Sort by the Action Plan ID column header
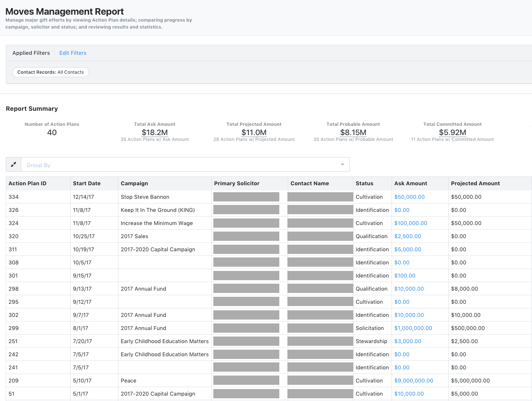 pyautogui.click(x=27, y=183)
